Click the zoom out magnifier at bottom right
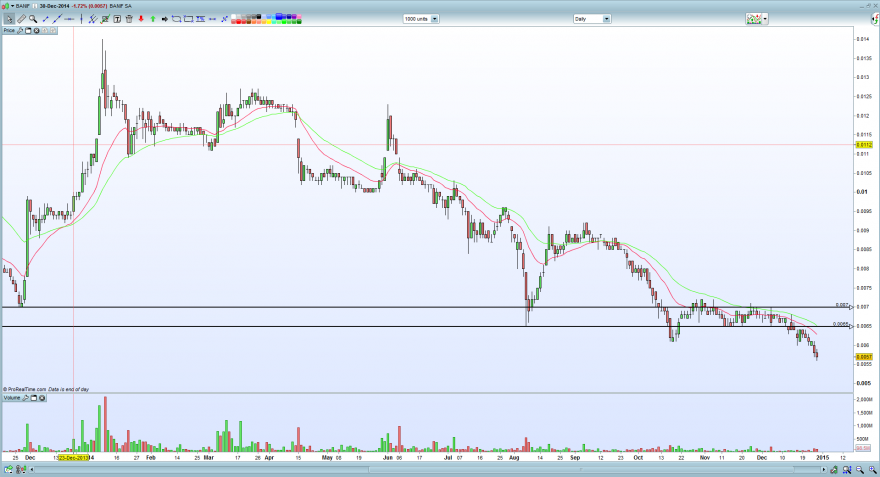The width and height of the screenshot is (880, 477). pyautogui.click(x=859, y=469)
